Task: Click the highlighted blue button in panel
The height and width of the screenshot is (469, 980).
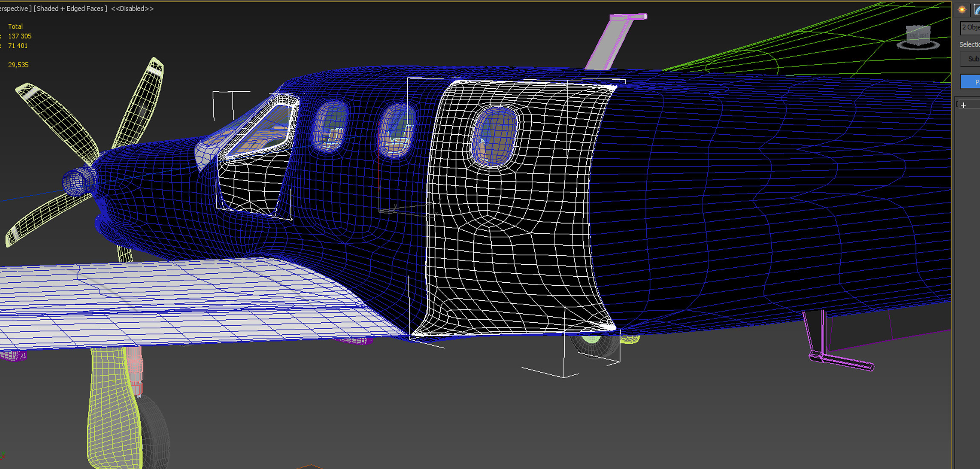Action: pos(970,81)
